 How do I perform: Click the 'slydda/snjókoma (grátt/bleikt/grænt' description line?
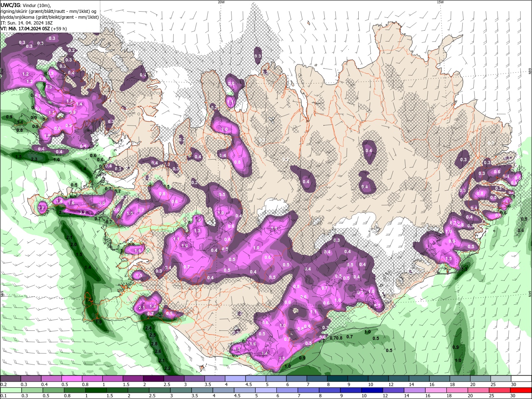tap(49, 17)
